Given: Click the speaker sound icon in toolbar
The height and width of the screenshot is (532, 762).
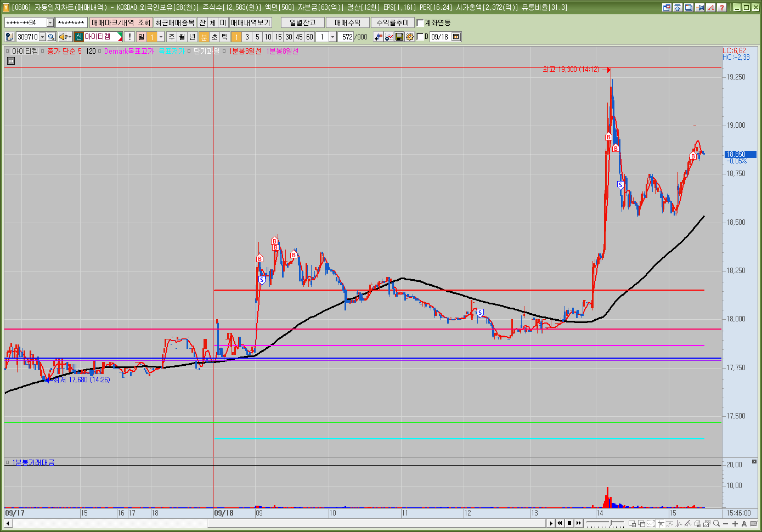Looking at the screenshot, I should [x=65, y=37].
